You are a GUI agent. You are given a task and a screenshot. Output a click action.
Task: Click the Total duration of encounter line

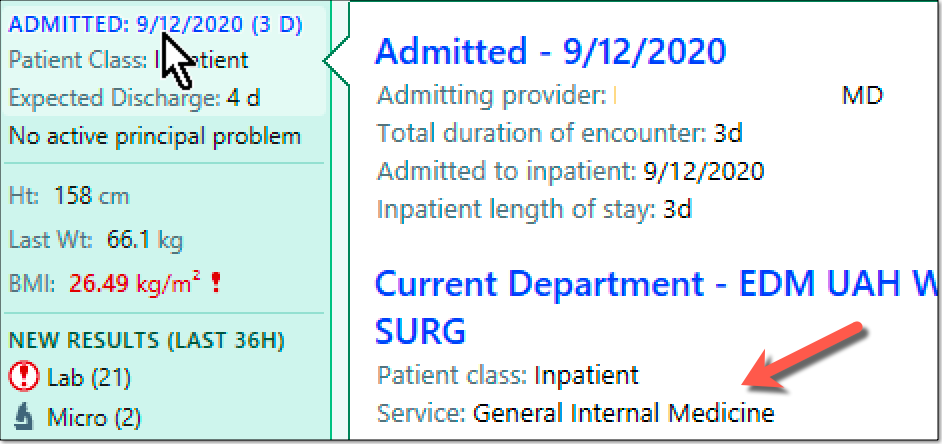pyautogui.click(x=560, y=133)
